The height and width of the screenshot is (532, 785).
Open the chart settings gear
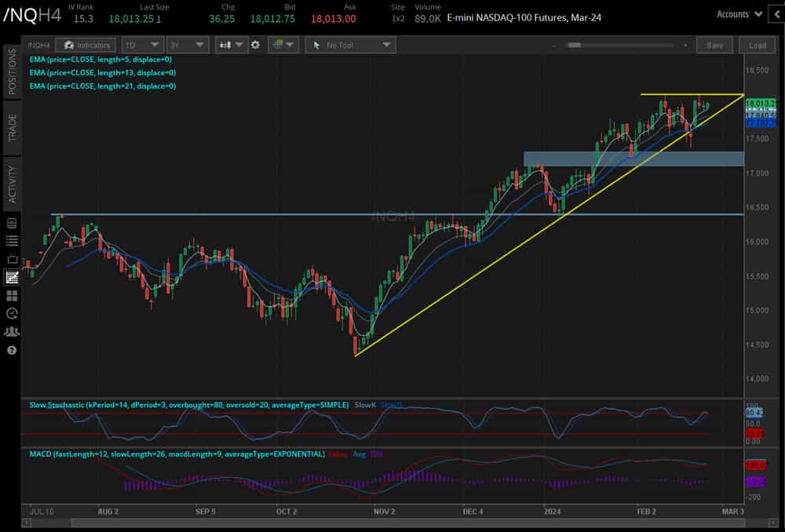(255, 45)
